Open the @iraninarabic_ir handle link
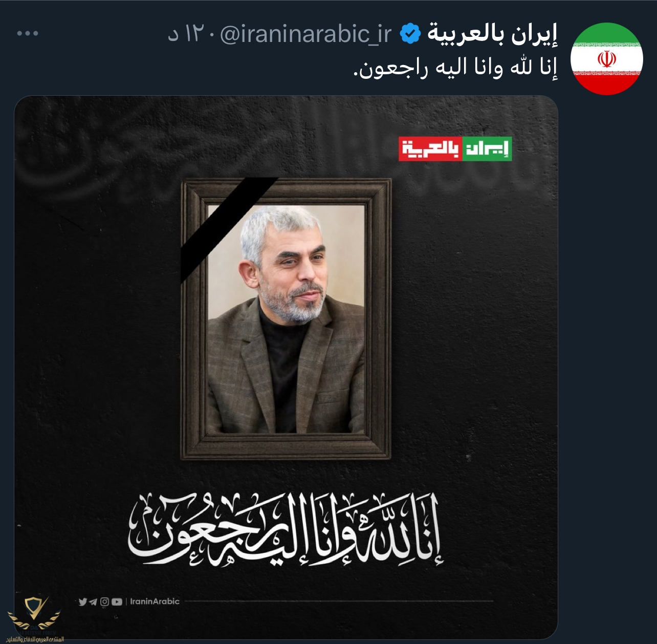Screen dimensions: 657x644 (305, 34)
